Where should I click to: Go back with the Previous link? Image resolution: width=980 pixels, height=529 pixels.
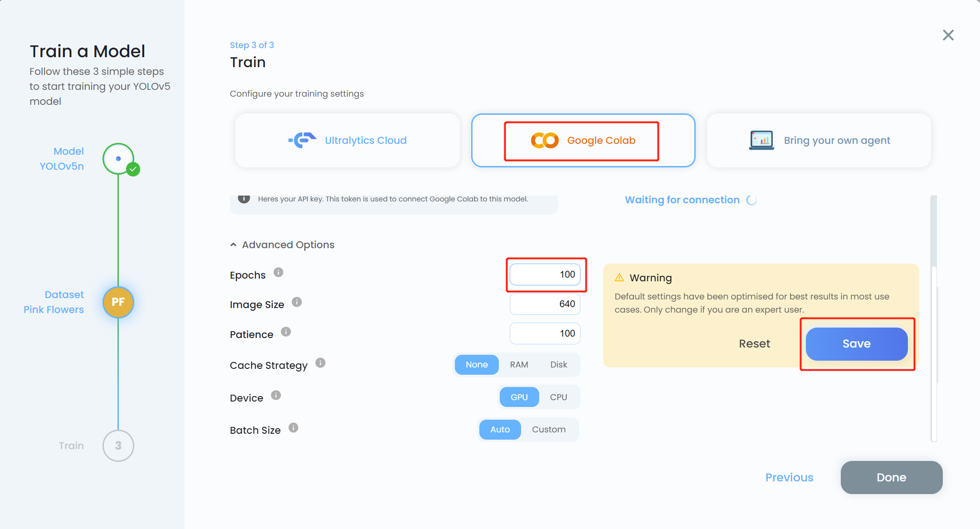coord(789,477)
